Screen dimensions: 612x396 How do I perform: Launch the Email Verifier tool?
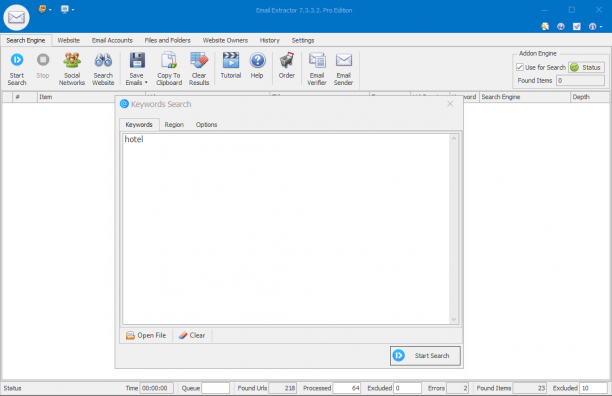click(x=317, y=68)
